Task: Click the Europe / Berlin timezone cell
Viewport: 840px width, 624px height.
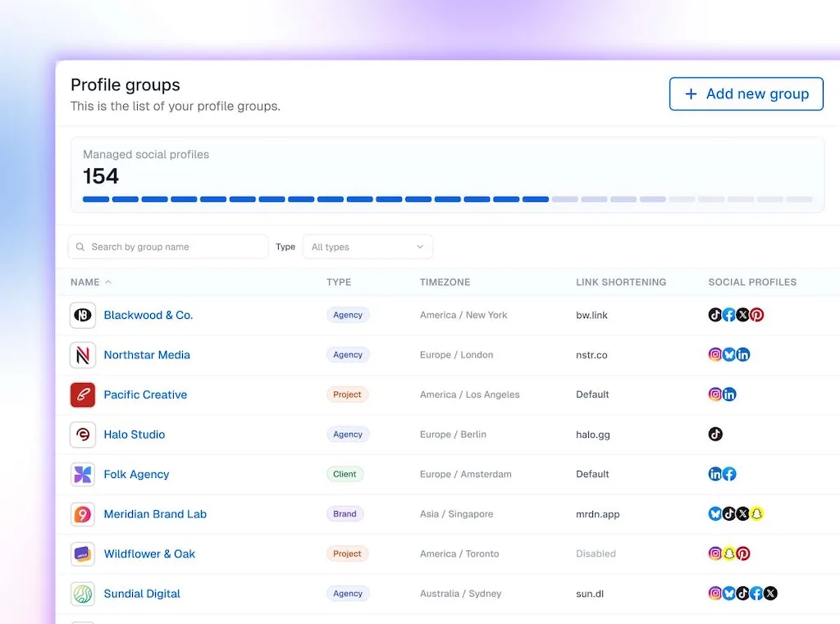Action: coord(453,435)
